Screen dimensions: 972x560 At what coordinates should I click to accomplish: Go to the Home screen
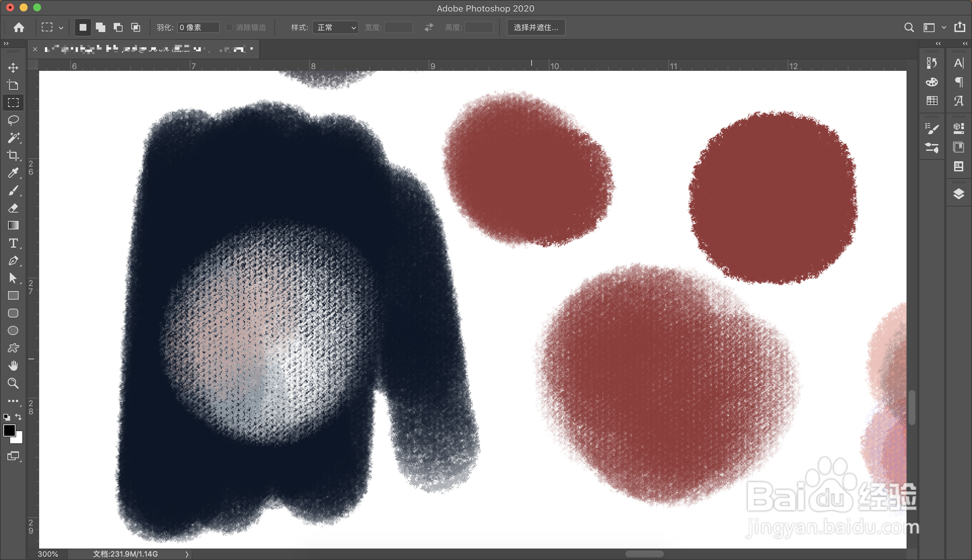click(x=19, y=27)
